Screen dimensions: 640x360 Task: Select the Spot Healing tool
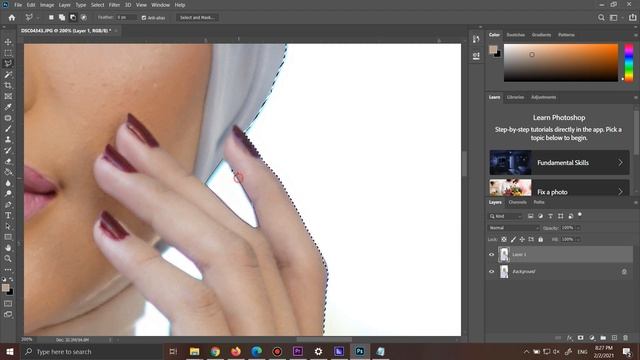click(8, 118)
